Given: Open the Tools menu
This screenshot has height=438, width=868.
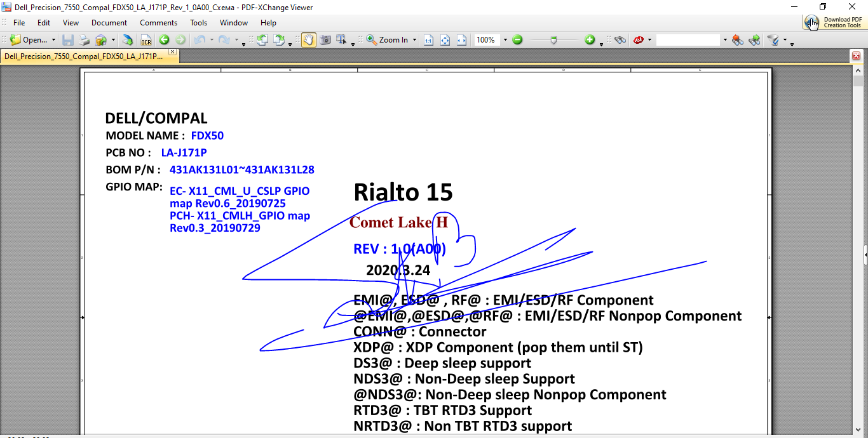Looking at the screenshot, I should (199, 22).
